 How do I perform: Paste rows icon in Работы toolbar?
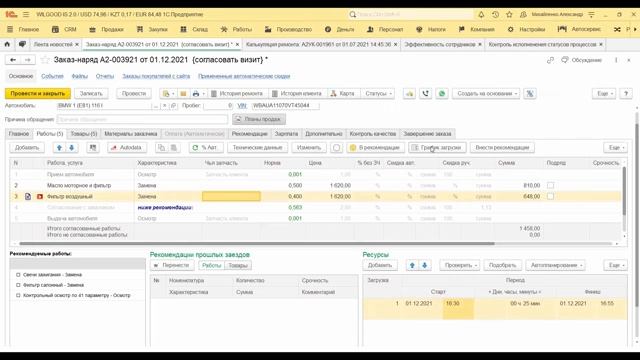coord(173,147)
